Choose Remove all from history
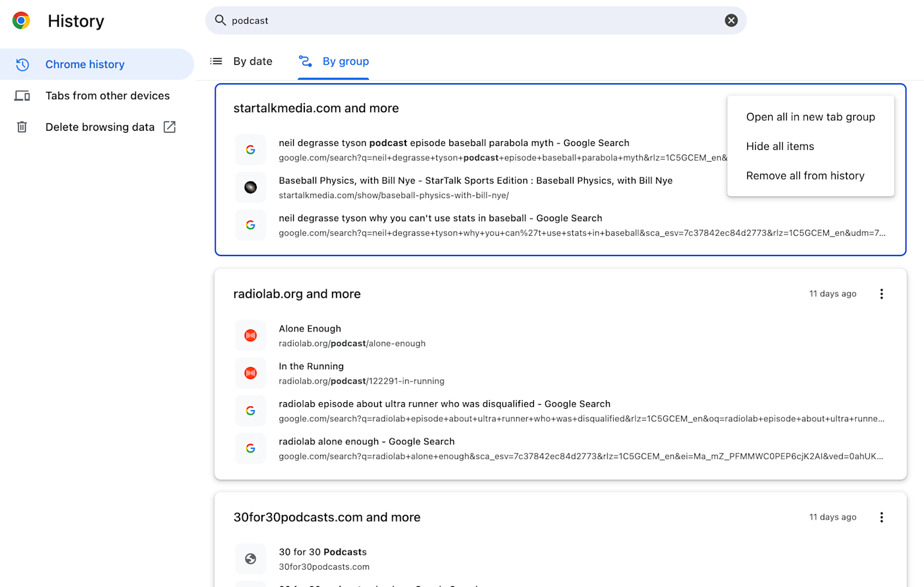 pyautogui.click(x=805, y=176)
